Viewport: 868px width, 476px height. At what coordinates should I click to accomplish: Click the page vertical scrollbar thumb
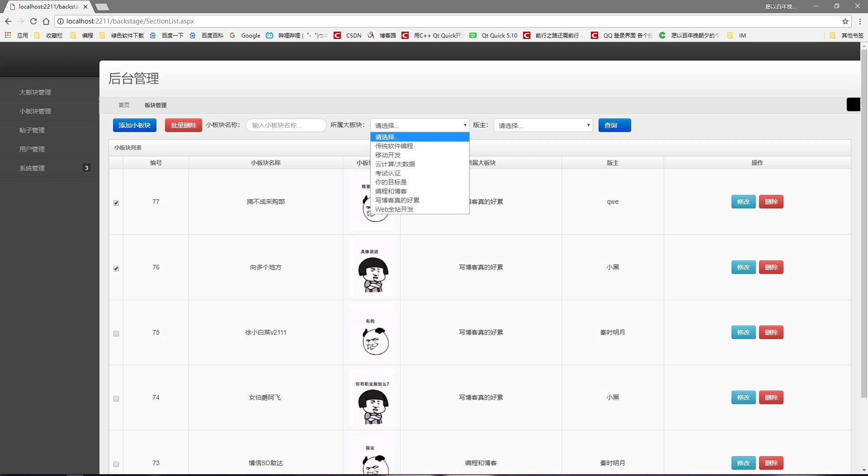click(864, 224)
